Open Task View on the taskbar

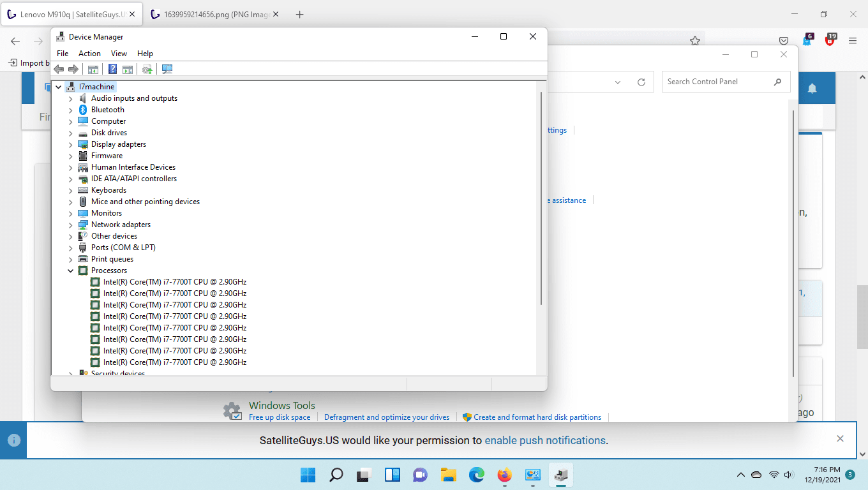(x=364, y=475)
